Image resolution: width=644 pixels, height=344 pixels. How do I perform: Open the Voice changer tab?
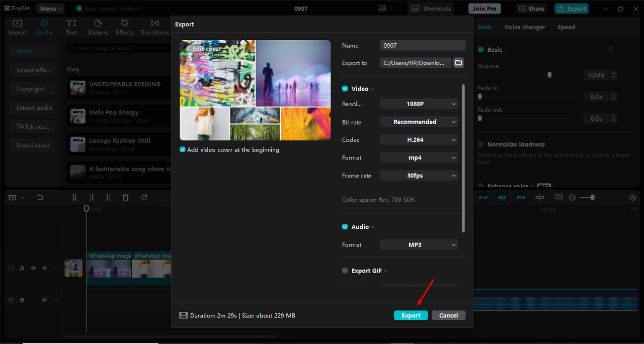[525, 27]
